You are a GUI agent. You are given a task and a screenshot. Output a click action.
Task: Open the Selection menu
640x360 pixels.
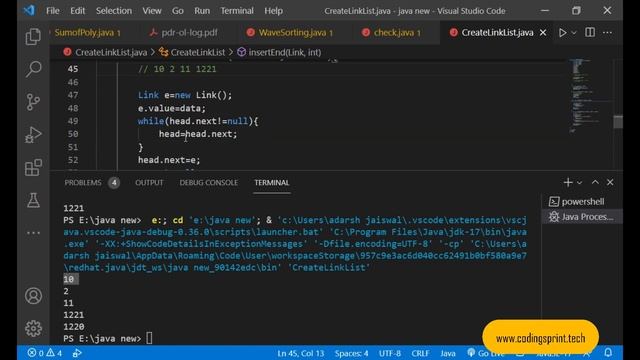tap(114, 11)
